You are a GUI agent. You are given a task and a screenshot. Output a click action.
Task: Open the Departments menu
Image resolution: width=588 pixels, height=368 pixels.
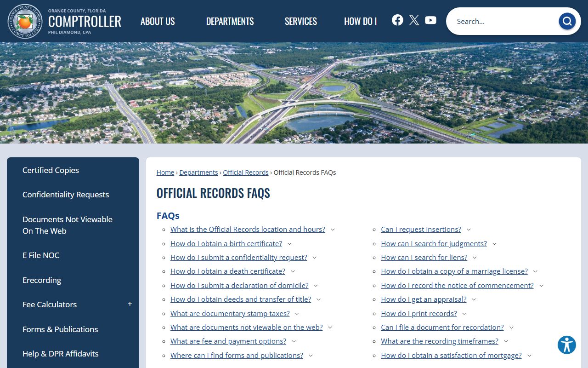pos(230,21)
